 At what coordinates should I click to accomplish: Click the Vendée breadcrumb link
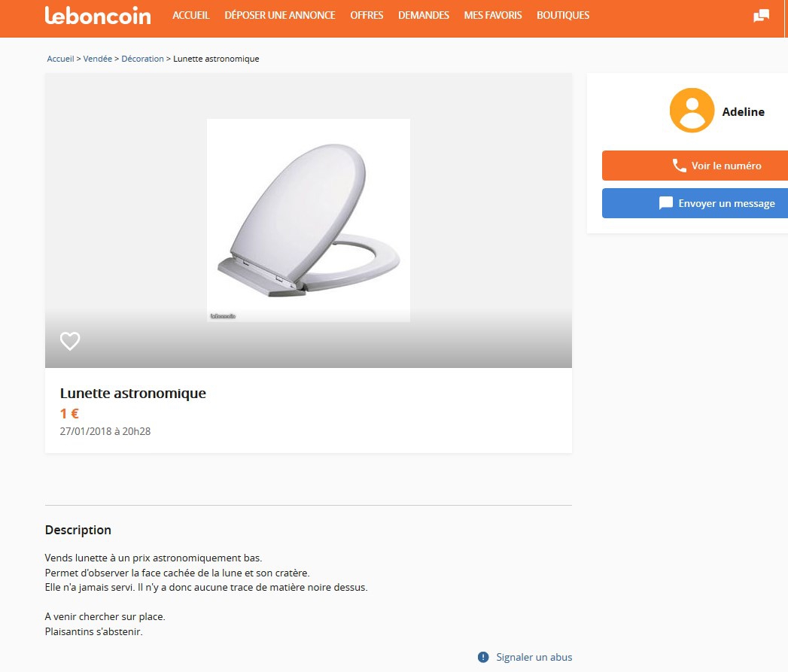click(98, 59)
